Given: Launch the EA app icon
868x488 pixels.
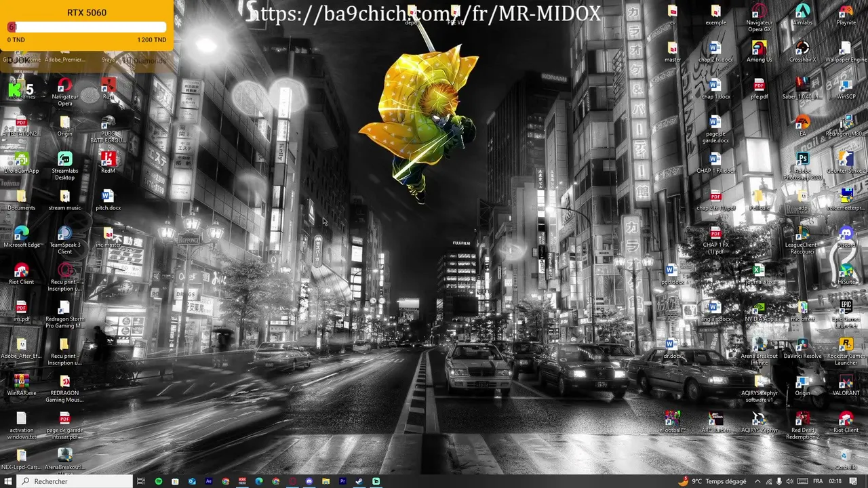Looking at the screenshot, I should [802, 126].
